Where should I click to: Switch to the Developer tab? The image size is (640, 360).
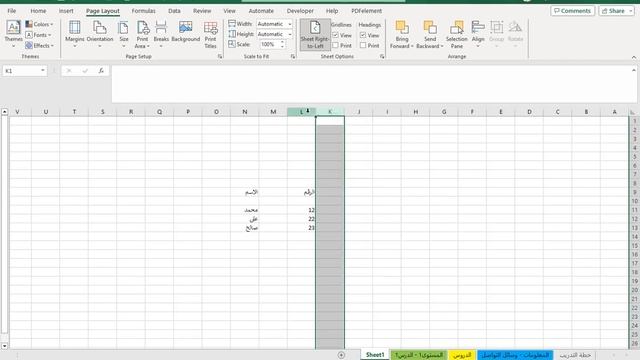click(300, 11)
